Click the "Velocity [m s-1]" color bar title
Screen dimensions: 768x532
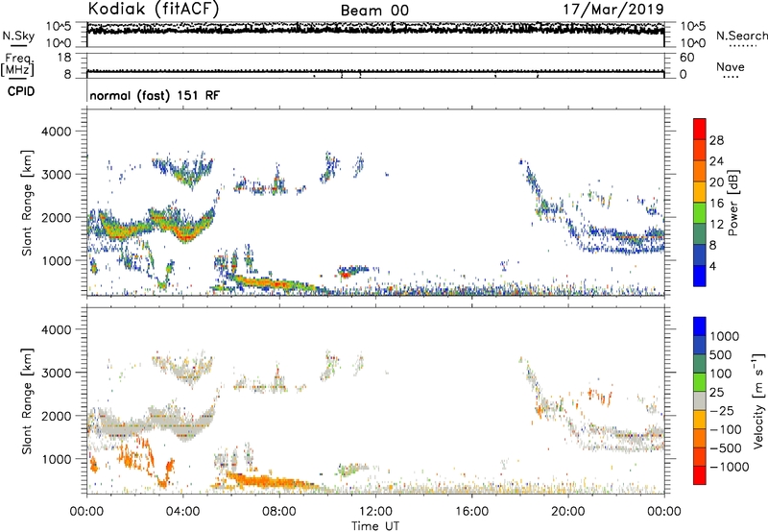758,400
